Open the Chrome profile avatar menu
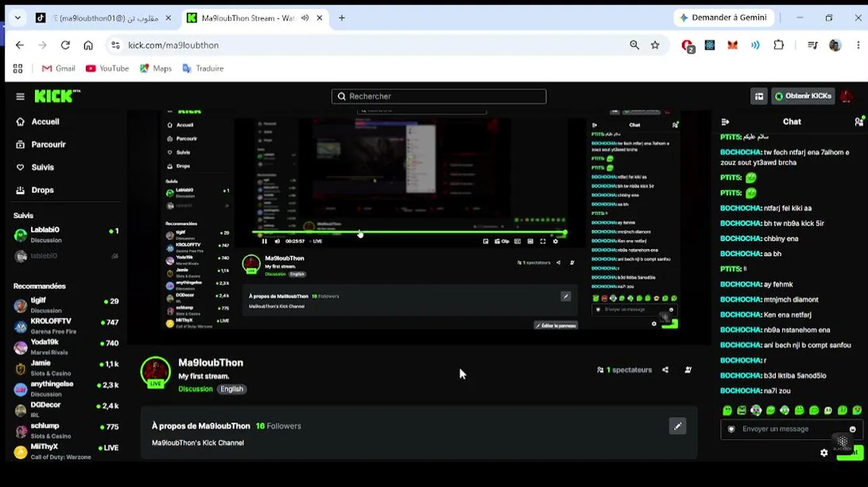 point(835,45)
